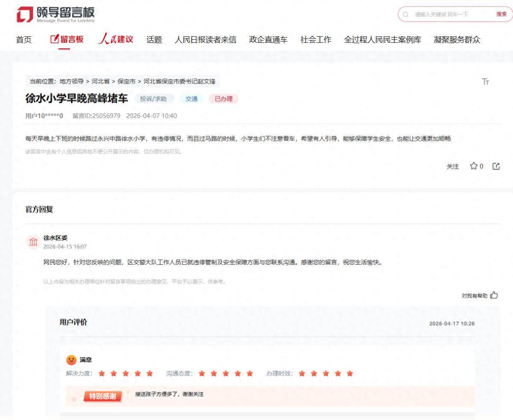Click the first 解决力度 star
513x420 pixels.
102,373
